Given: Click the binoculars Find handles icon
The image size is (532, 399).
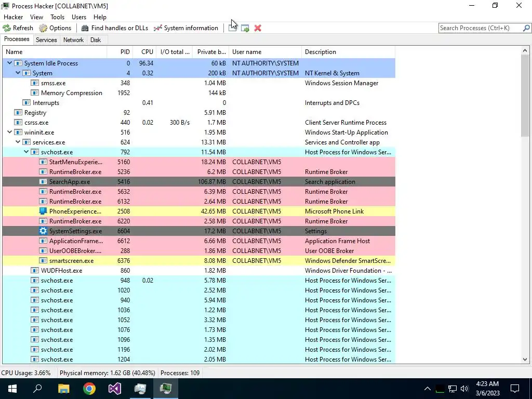Looking at the screenshot, I should point(85,28).
